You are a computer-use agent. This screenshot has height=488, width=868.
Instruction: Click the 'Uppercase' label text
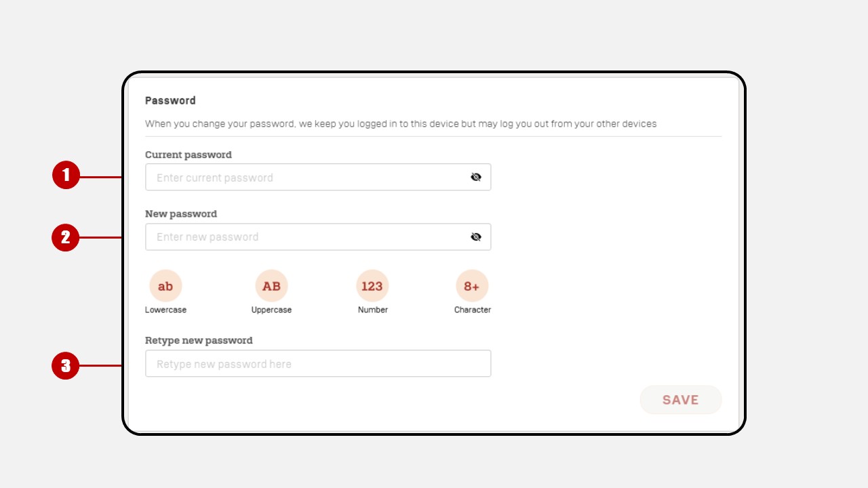point(271,310)
